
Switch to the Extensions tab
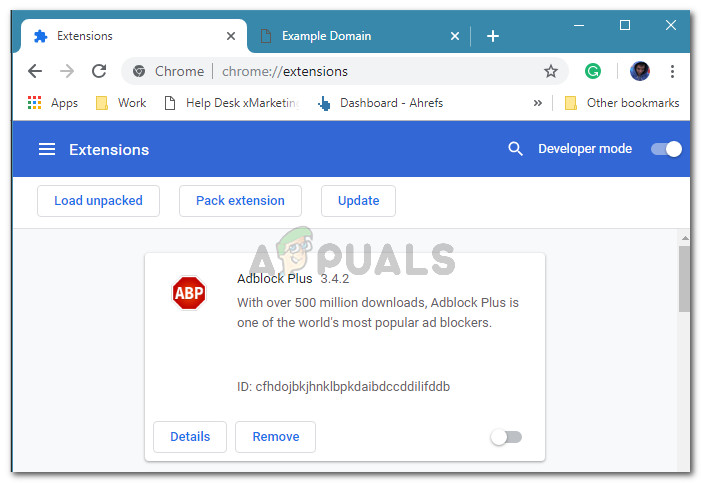[134, 36]
